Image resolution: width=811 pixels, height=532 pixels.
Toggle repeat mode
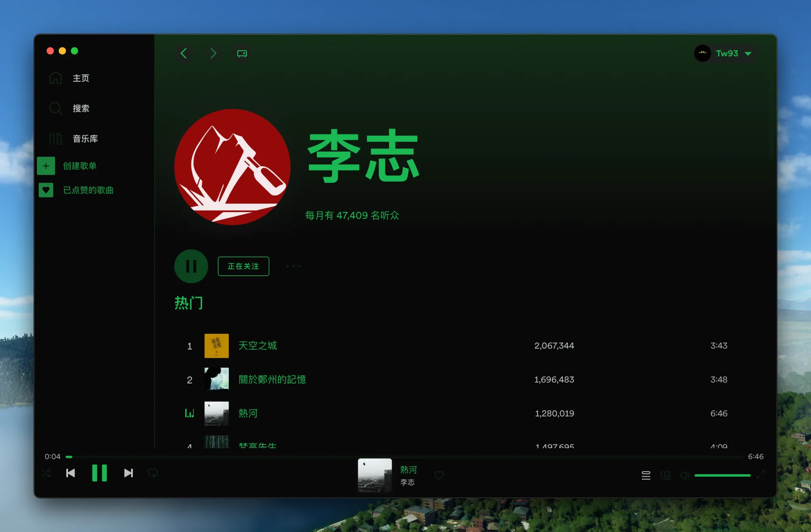(x=153, y=473)
